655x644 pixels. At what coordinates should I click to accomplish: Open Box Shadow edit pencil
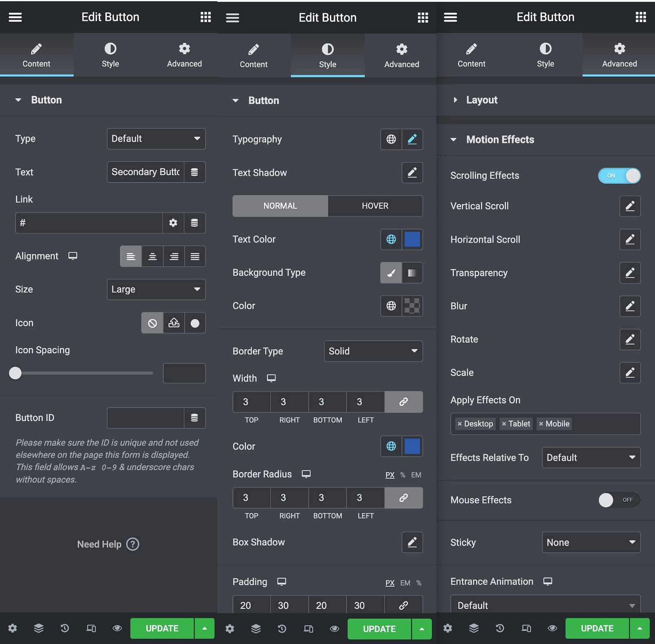coord(412,542)
